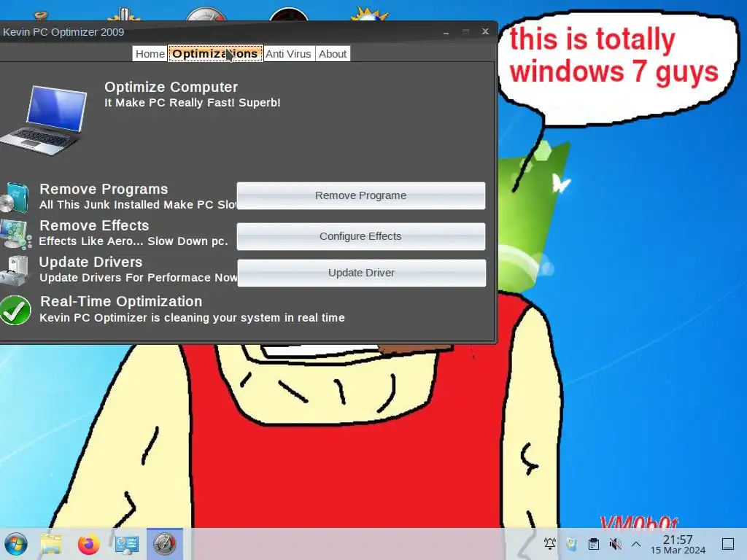Click the show desktop button in taskbar corner

[x=728, y=543]
